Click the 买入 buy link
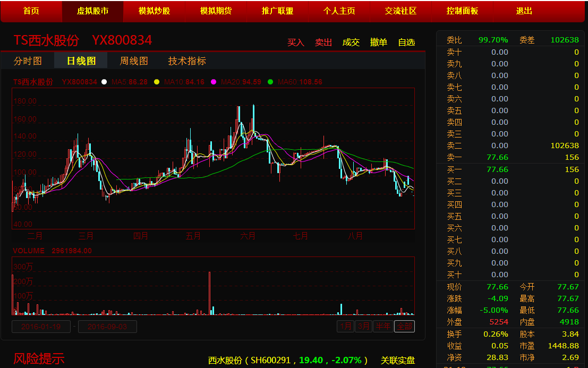The height and width of the screenshot is (368, 588). coord(296,42)
